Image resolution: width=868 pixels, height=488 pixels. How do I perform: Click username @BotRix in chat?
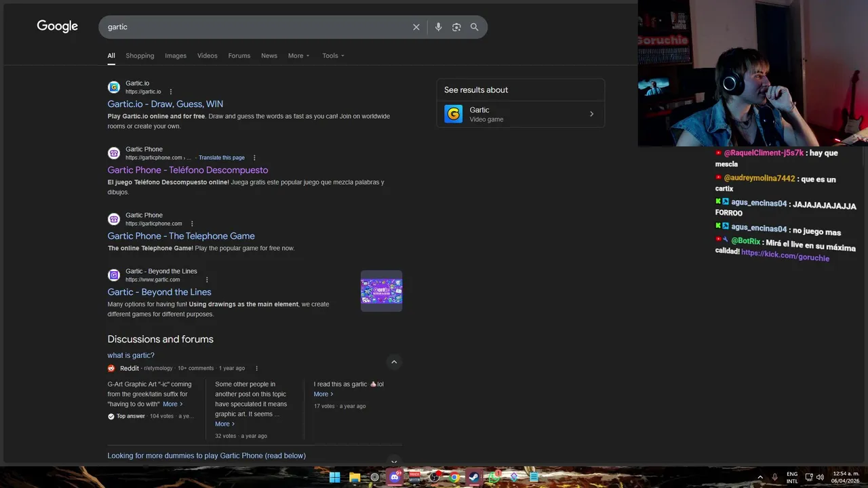[745, 241]
